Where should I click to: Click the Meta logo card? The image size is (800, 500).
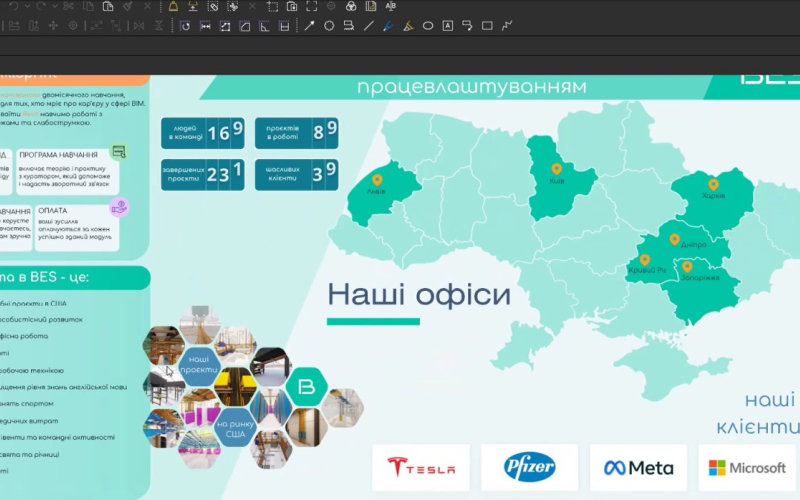pos(638,467)
